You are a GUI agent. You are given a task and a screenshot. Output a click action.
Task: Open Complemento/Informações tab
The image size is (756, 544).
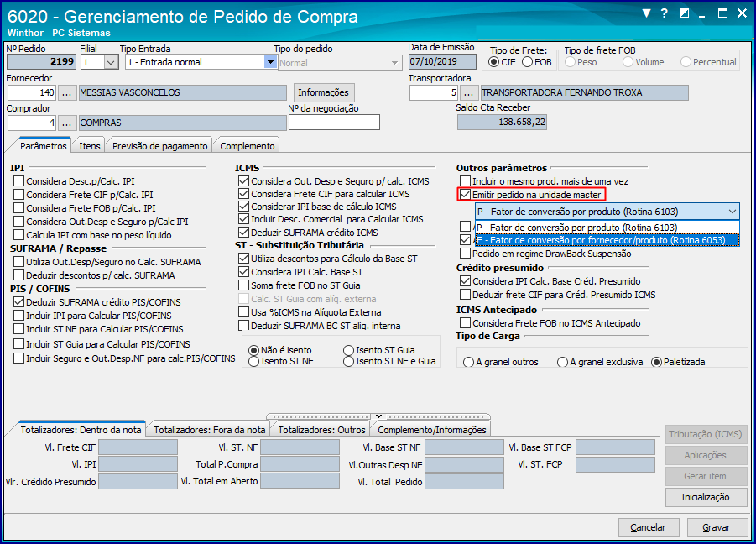pyautogui.click(x=431, y=430)
